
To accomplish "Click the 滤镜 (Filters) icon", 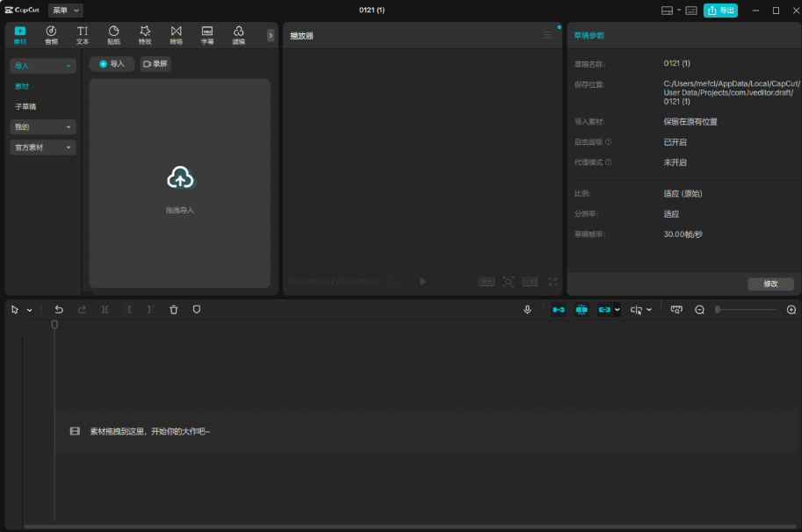I will point(238,35).
